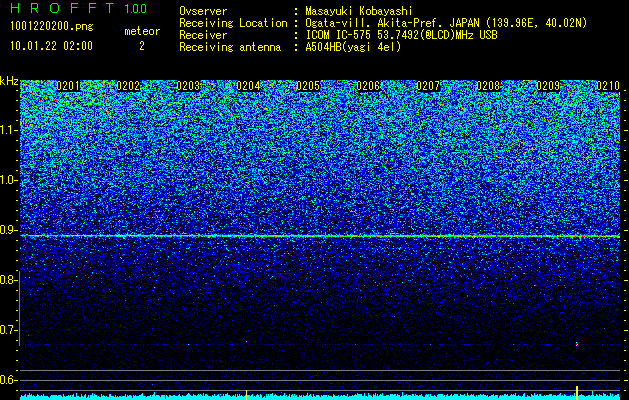Click the 1.0 kHz axis label
Screen dimensions: 629x400
[x=8, y=180]
